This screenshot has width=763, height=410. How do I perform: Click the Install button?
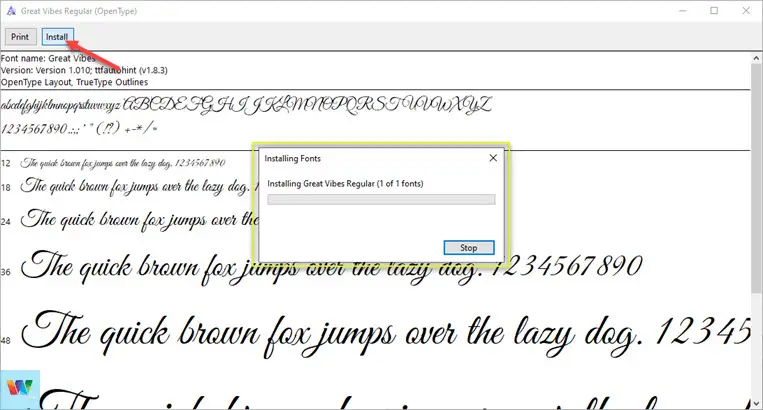pos(57,37)
